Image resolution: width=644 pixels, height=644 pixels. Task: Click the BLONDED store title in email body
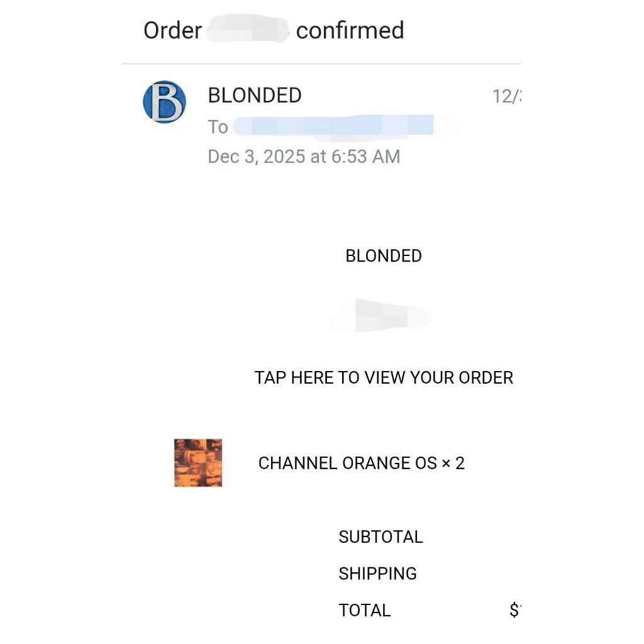(x=384, y=256)
